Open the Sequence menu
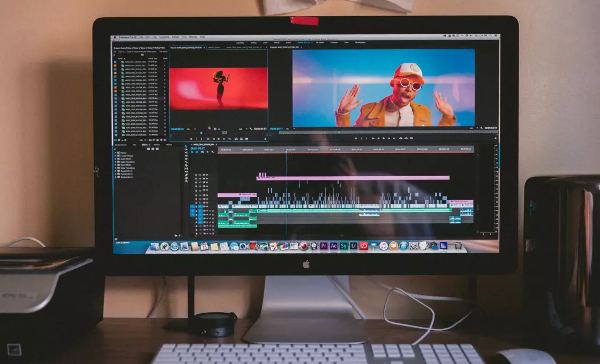Image resolution: width=600 pixels, height=364 pixels. point(164,37)
